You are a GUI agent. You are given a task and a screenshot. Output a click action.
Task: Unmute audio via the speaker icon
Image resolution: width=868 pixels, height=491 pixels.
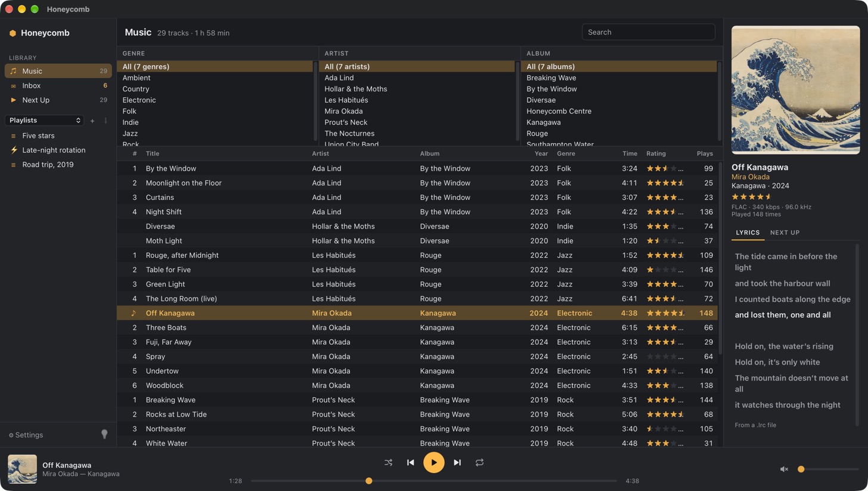[785, 469]
